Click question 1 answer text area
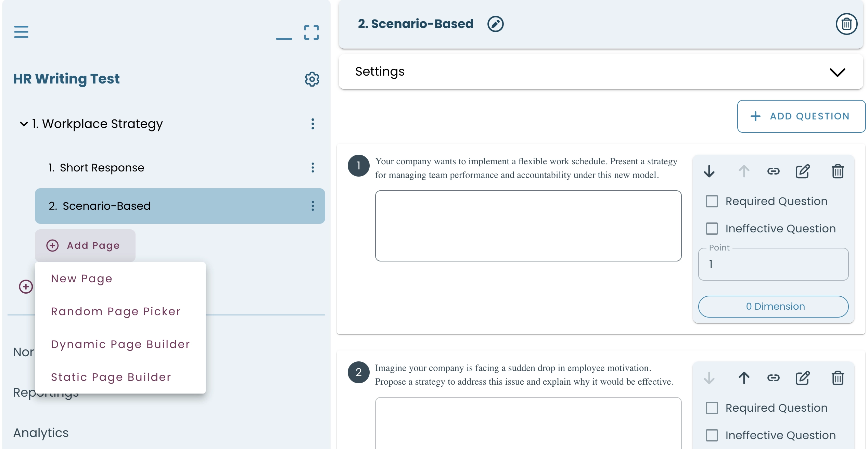 (x=528, y=226)
